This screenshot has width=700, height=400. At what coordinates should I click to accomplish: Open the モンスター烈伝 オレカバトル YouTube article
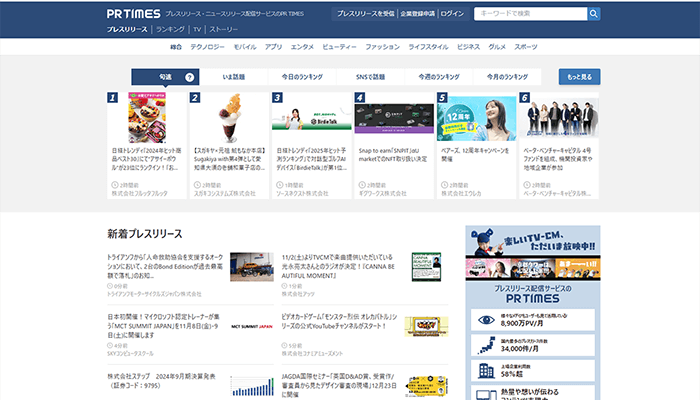pyautogui.click(x=339, y=321)
